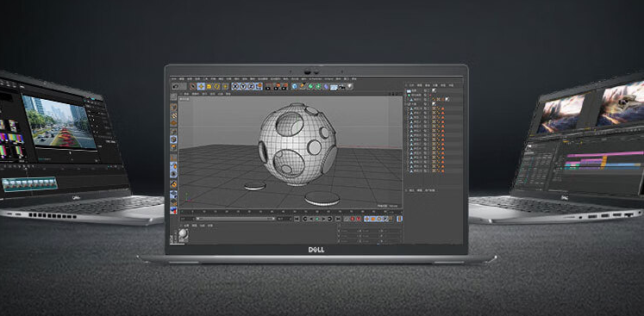Collapse the null group in Object Manager
644x316 pixels.
(405, 104)
